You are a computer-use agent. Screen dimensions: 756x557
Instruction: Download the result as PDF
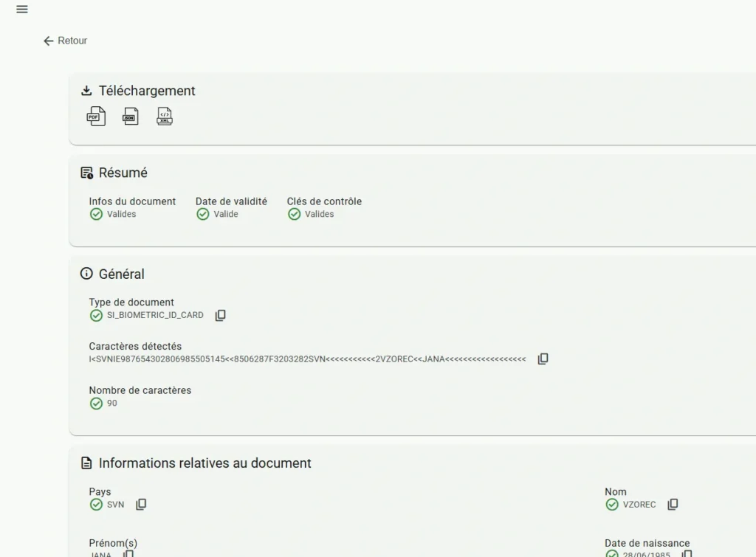click(96, 116)
